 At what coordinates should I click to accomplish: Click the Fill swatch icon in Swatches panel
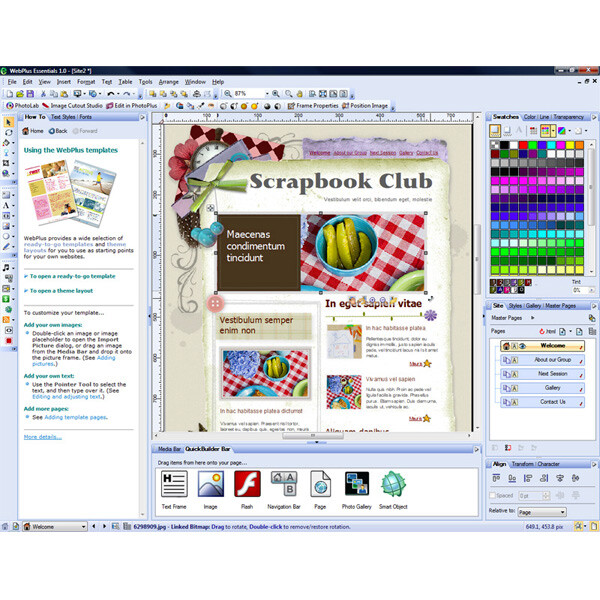click(x=495, y=130)
